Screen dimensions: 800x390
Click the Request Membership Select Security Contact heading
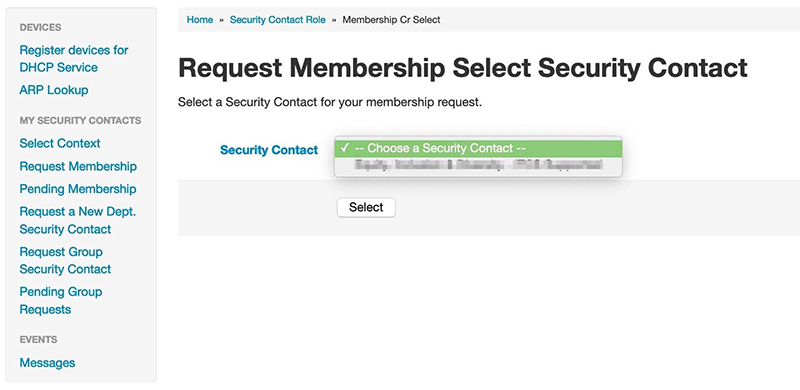coord(463,68)
